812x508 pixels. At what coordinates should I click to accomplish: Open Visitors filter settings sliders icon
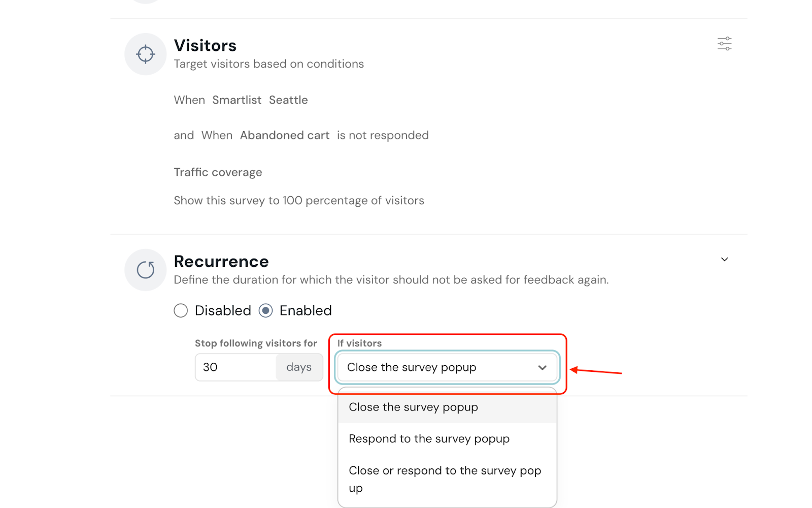tap(724, 44)
